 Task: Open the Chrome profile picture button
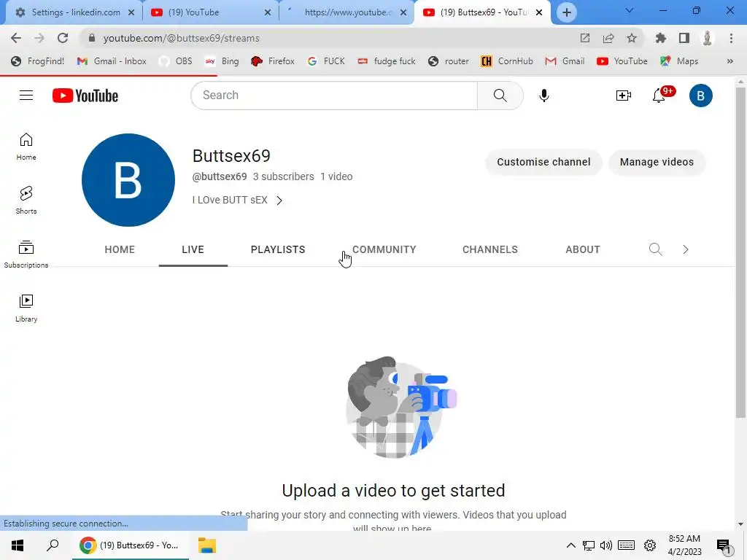click(x=707, y=38)
